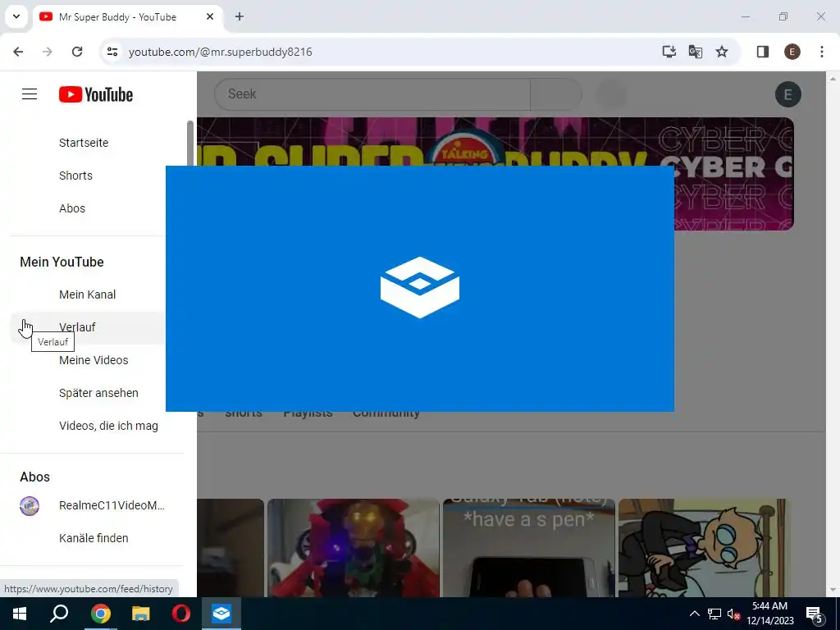Viewport: 840px width, 630px height.
Task: Show hidden tray icons chevron
Action: [x=694, y=614]
